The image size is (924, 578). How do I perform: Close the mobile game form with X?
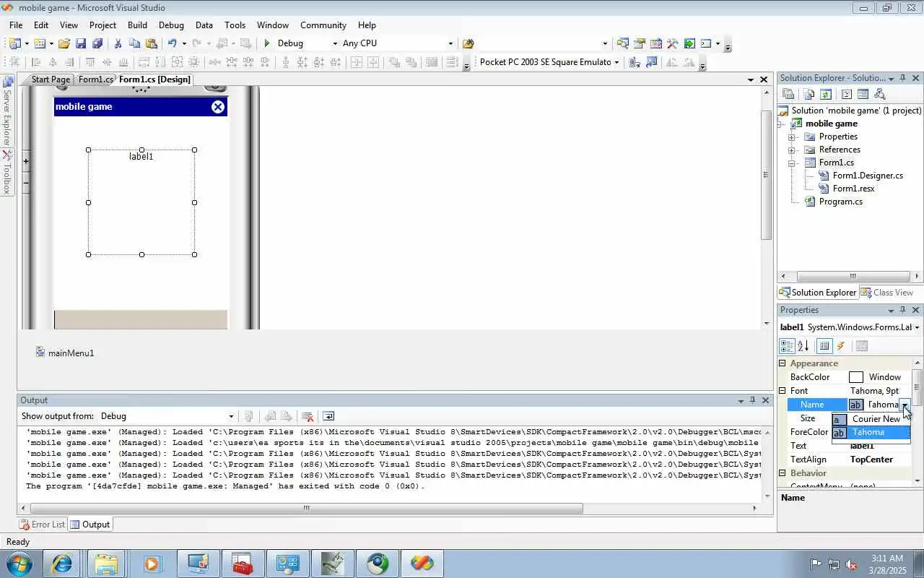pos(218,107)
